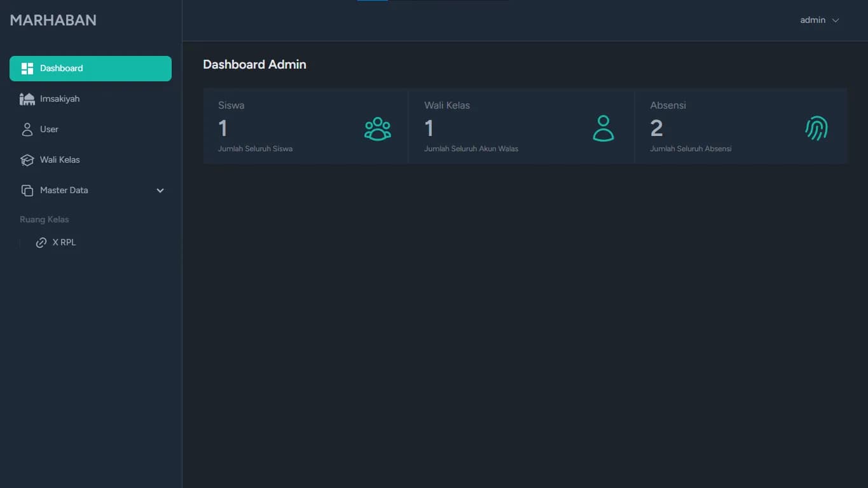868x488 pixels.
Task: Click the Imsakiyah mosque icon
Action: [27, 99]
